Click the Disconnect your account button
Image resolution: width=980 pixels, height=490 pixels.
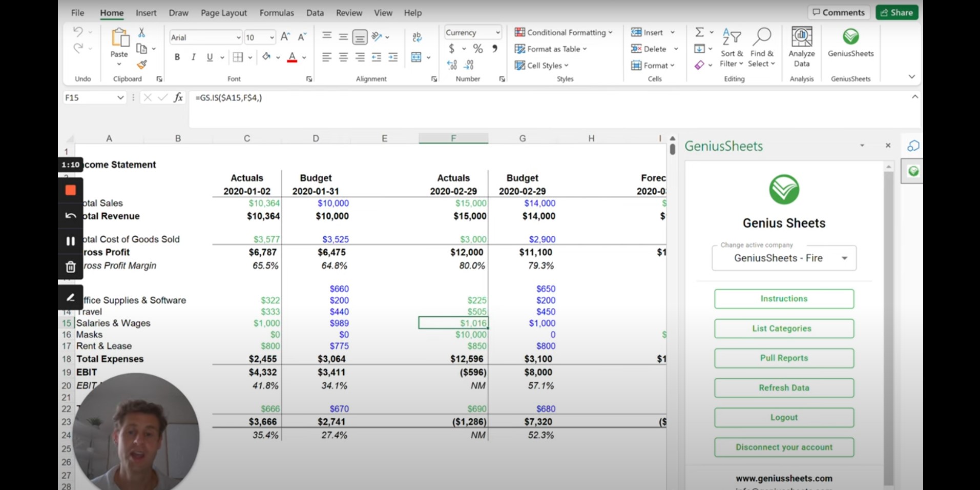784,447
